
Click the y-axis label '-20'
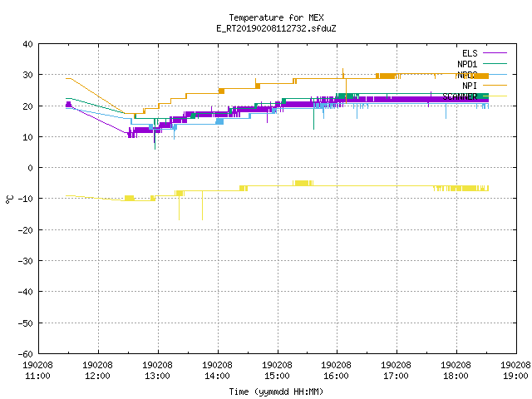(26, 230)
